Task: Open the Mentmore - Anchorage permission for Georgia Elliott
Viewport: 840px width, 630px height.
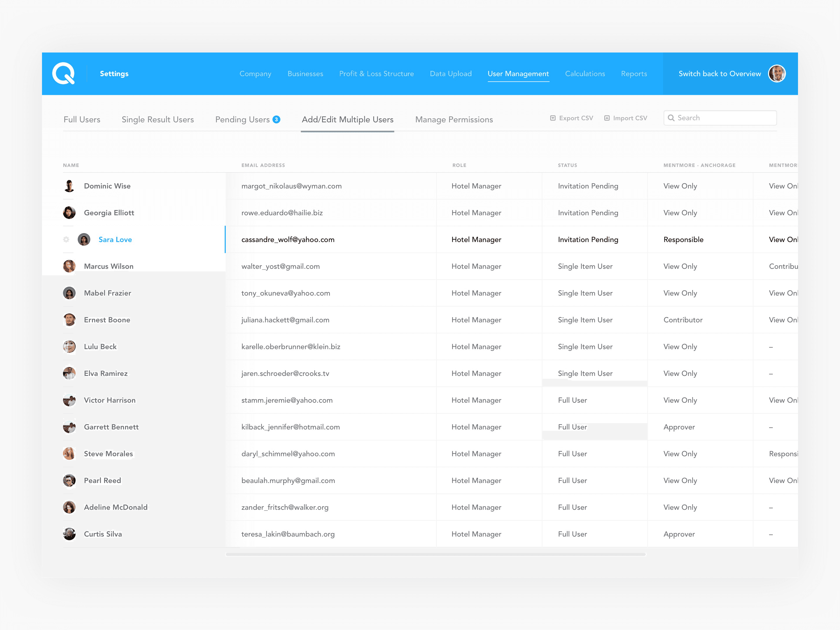Action: (x=680, y=213)
